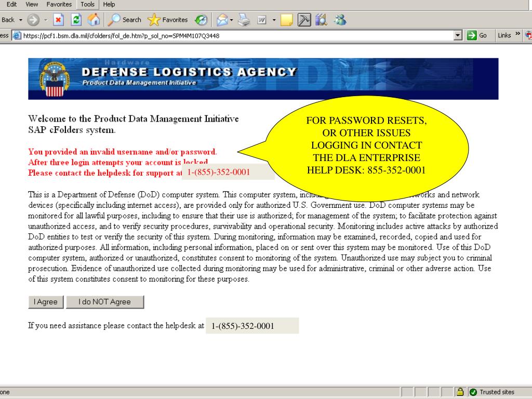Click the invalid username and/or password message
This screenshot has height=399, width=532.
(123, 152)
